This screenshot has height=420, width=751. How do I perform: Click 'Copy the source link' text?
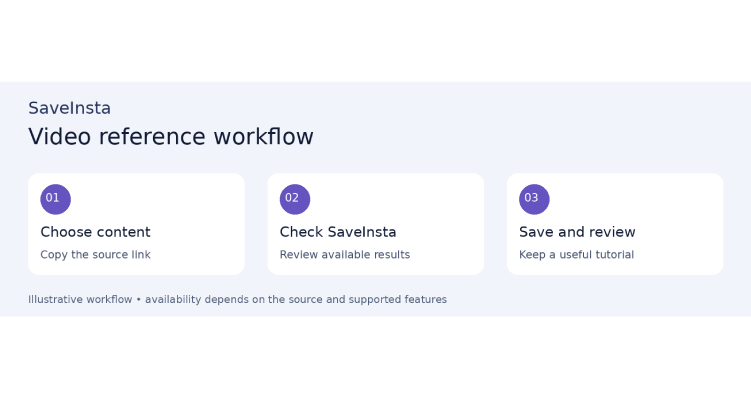(x=95, y=255)
